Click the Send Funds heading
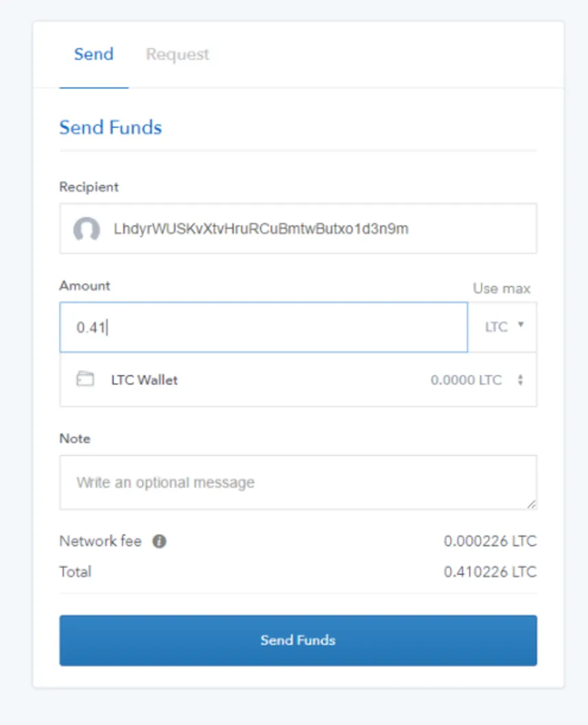The width and height of the screenshot is (588, 725). tap(110, 127)
